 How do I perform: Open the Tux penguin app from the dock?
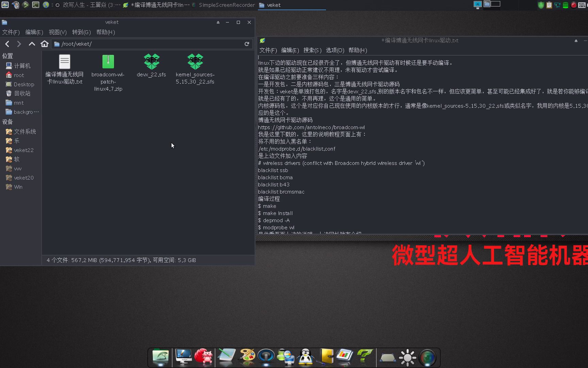[306, 357]
